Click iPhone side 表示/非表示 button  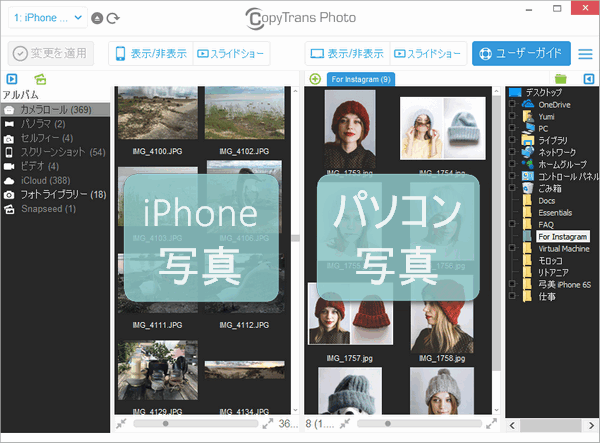click(151, 54)
